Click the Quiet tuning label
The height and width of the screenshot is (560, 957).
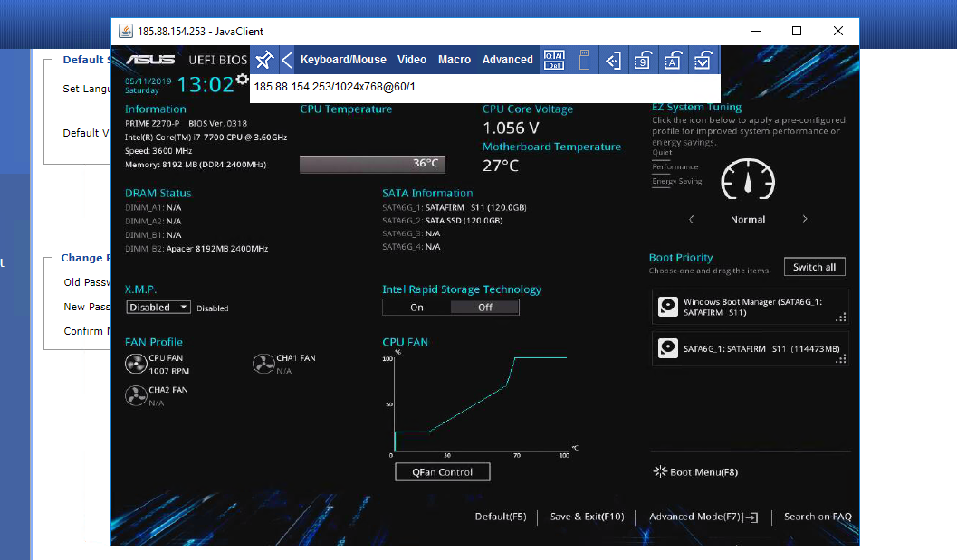[662, 153]
